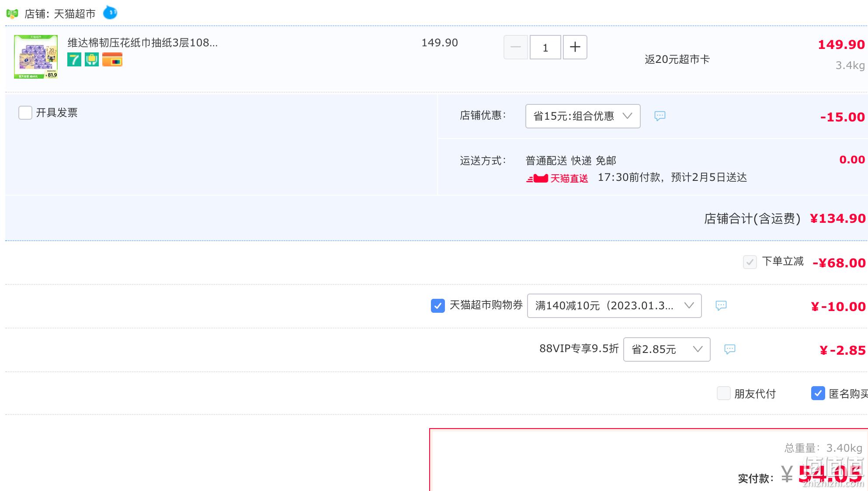The width and height of the screenshot is (868, 491).
Task: Click the Tmall Supermarket green shop logo
Action: (12, 14)
